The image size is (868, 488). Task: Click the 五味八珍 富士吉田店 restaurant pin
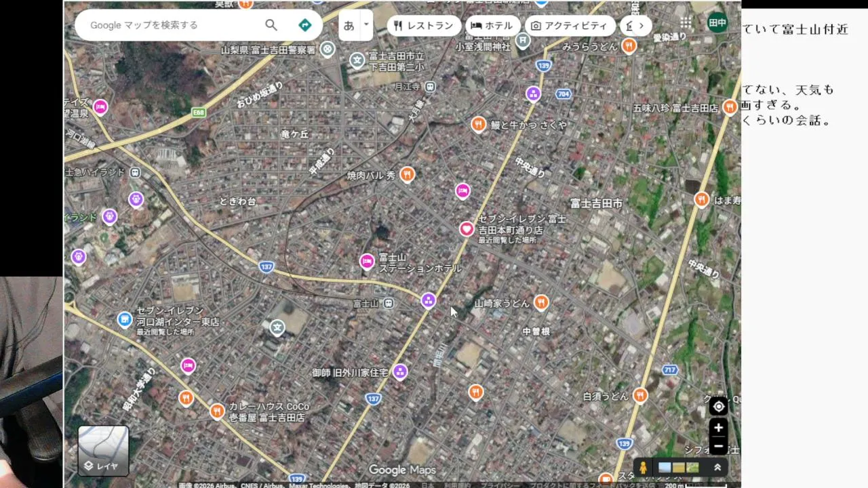(730, 106)
